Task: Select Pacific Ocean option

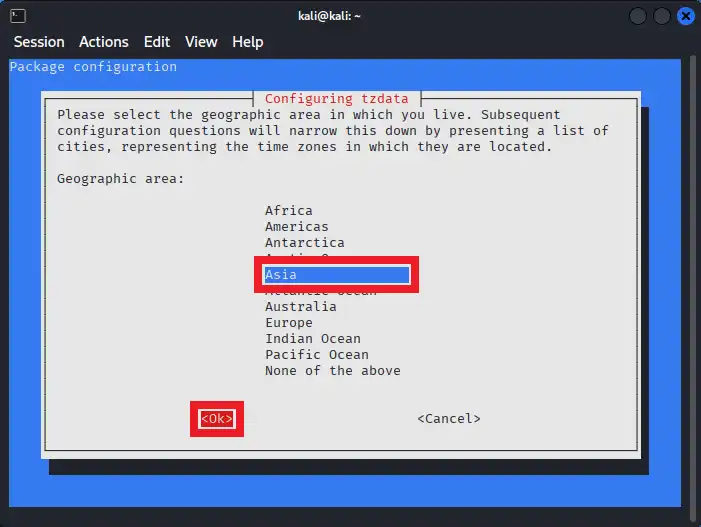Action: pos(317,355)
